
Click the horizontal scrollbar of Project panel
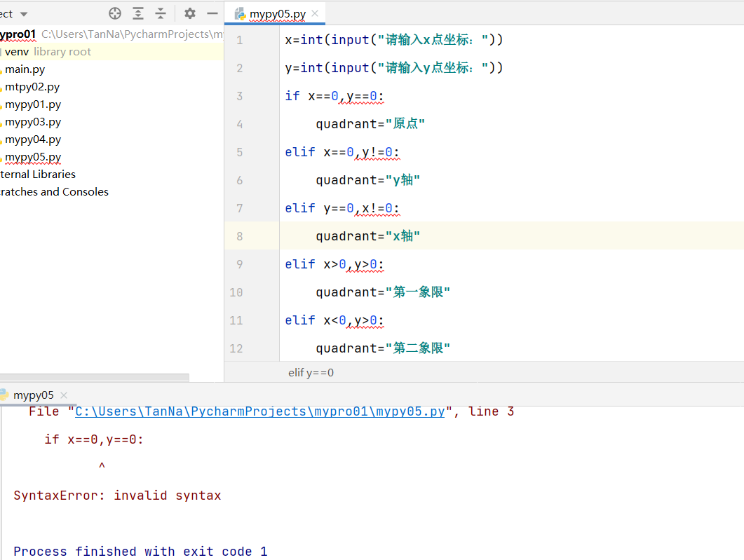click(x=95, y=378)
